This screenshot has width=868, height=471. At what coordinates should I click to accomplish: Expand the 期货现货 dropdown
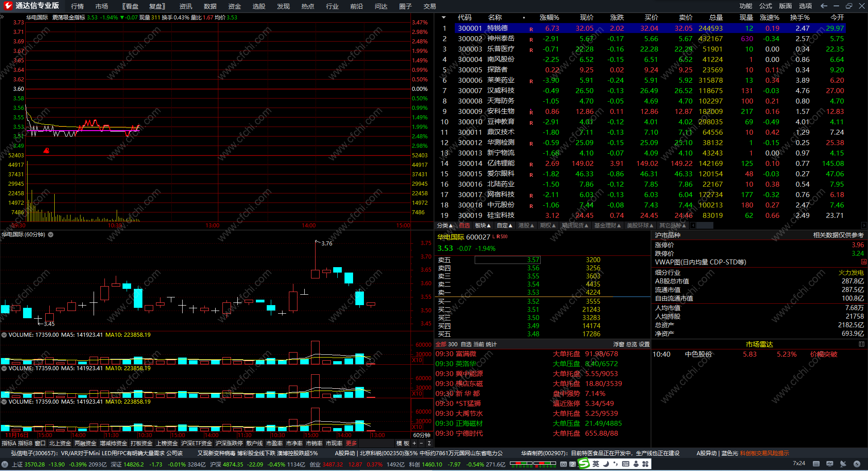tap(575, 226)
